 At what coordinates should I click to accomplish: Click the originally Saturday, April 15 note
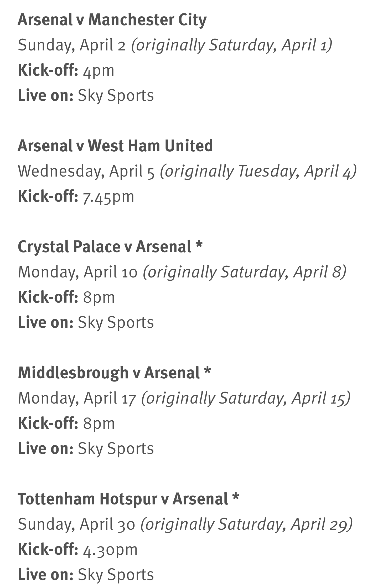click(x=246, y=398)
